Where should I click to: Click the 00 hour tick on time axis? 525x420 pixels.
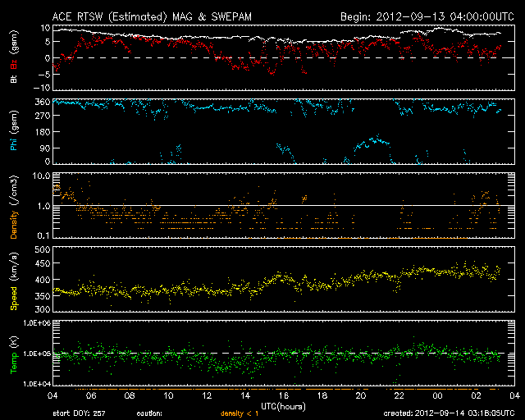tap(437, 395)
